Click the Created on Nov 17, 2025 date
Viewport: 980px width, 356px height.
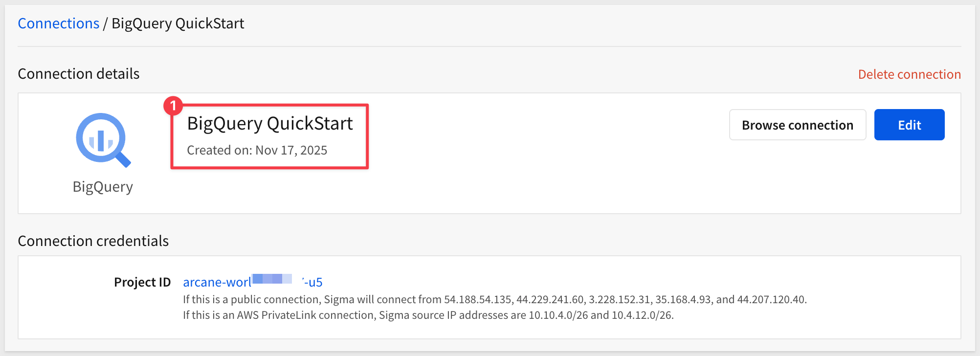pyautogui.click(x=257, y=150)
